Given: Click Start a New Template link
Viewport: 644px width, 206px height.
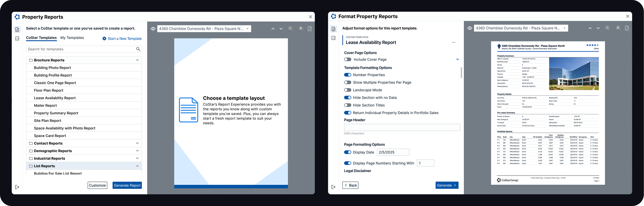Looking at the screenshot, I should 124,38.
